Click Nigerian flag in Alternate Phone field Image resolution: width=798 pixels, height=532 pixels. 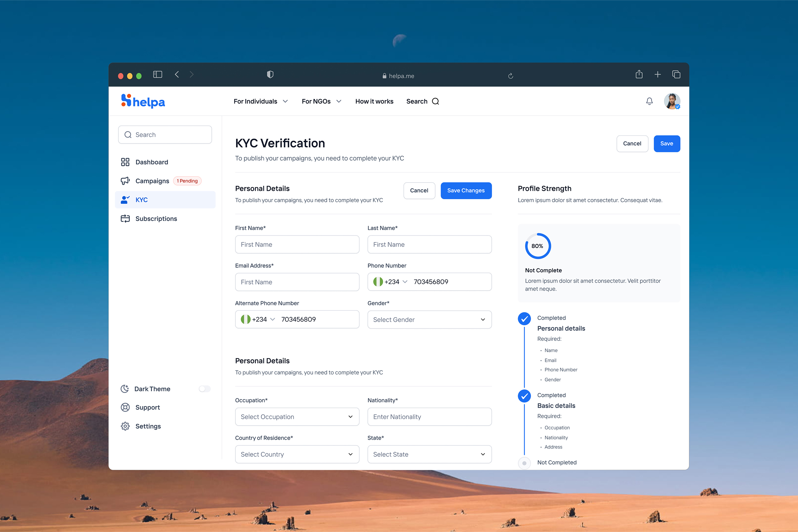tap(246, 319)
